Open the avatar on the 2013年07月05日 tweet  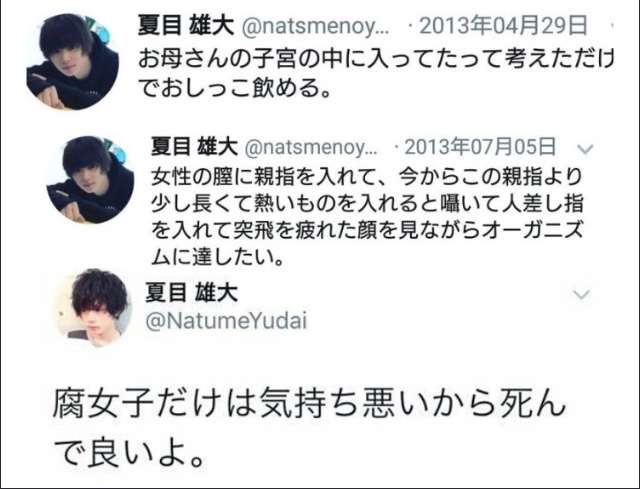[x=91, y=180]
